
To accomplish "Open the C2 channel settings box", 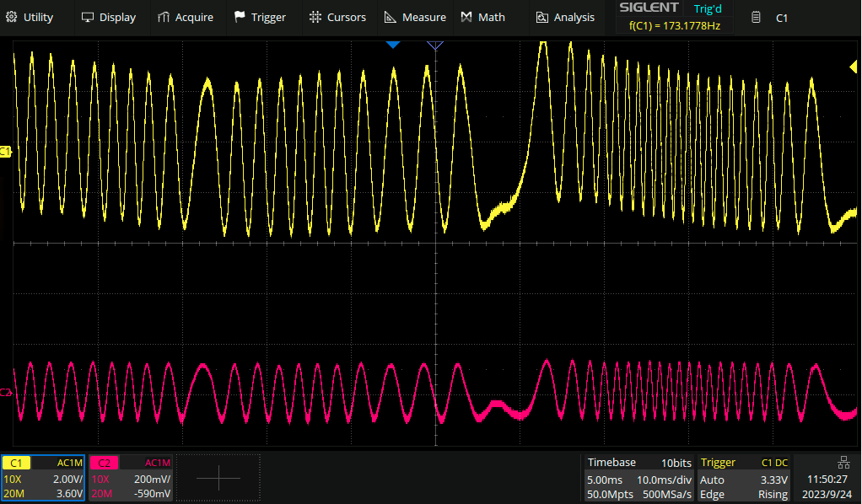I will click(131, 478).
